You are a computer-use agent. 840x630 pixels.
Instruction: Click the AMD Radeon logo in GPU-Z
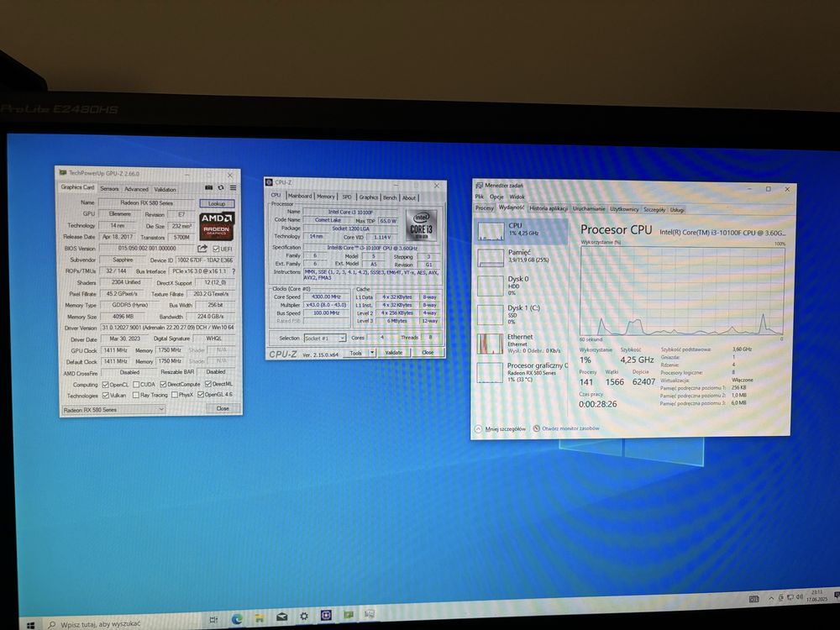click(217, 225)
